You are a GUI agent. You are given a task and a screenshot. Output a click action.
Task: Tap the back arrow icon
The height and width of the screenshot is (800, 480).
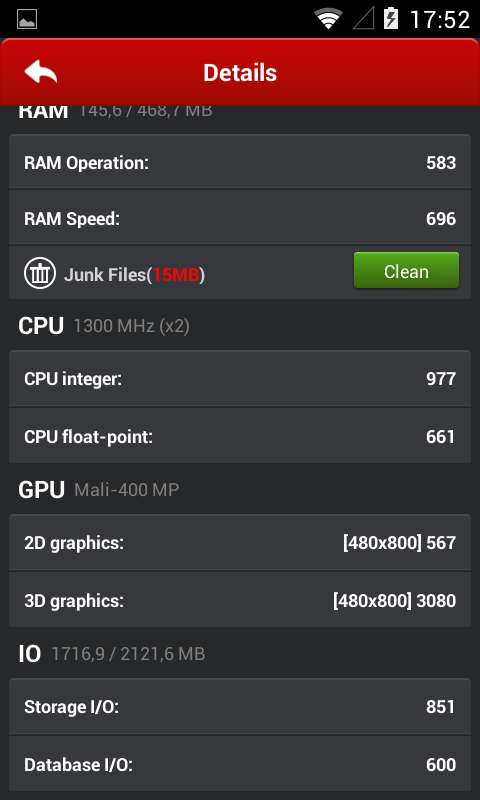click(41, 71)
